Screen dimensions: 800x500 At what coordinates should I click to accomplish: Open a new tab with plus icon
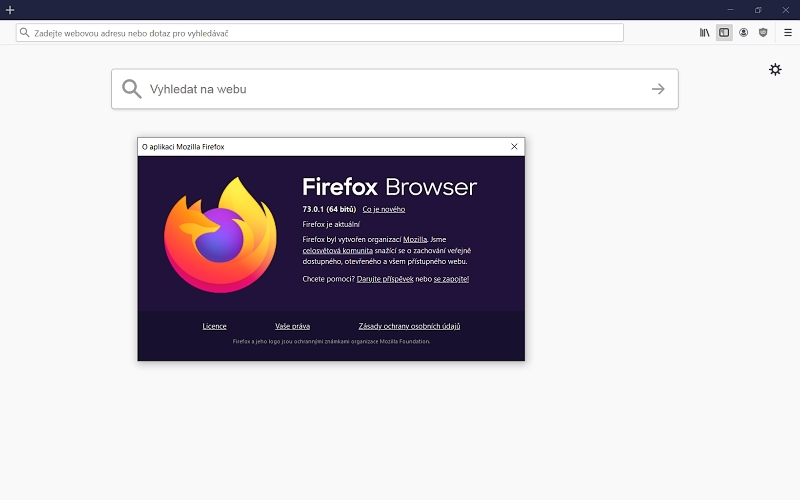(10, 10)
